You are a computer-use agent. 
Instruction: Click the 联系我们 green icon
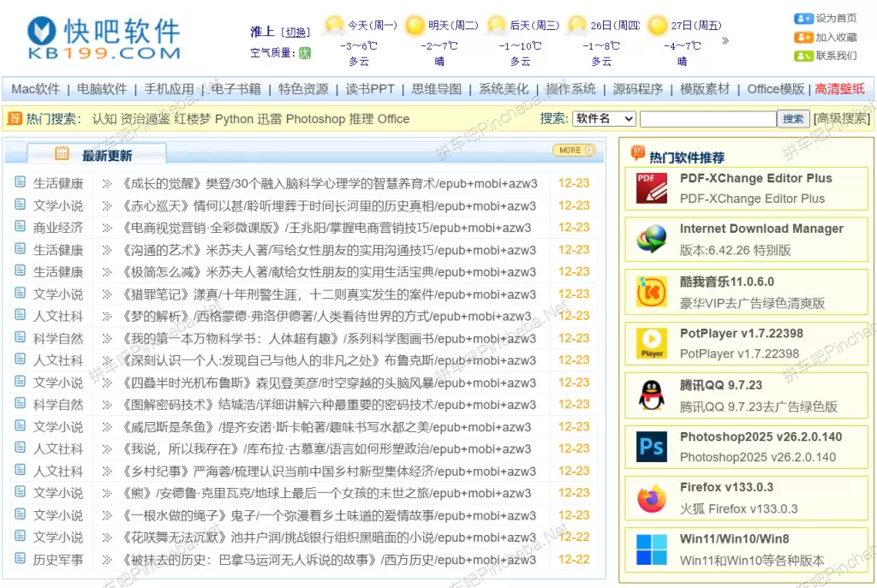click(x=803, y=56)
